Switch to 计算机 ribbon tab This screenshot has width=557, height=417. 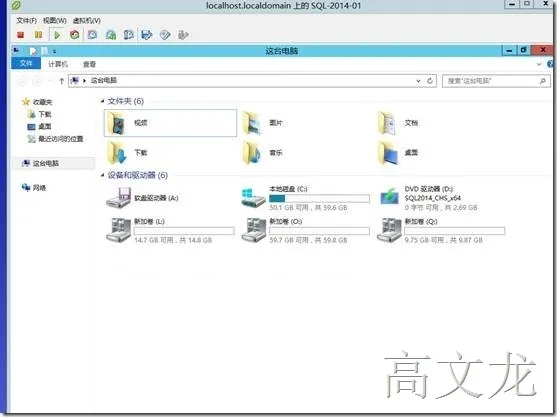coord(58,64)
